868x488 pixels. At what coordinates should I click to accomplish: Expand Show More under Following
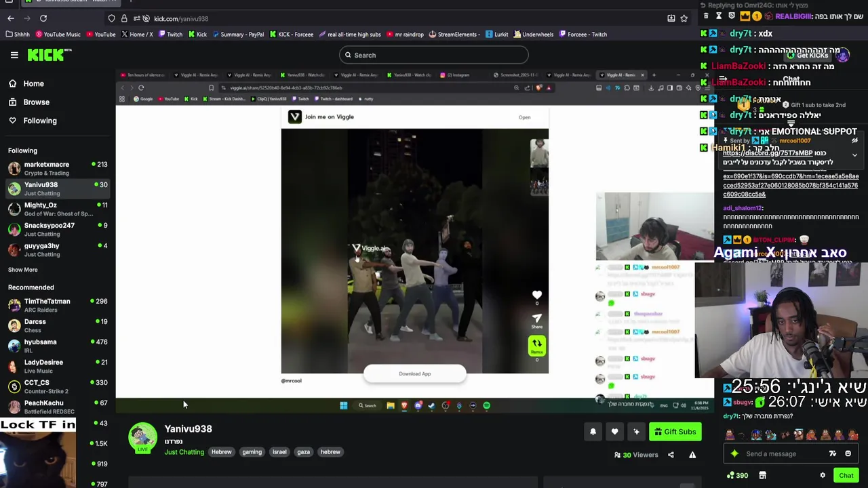(22, 269)
